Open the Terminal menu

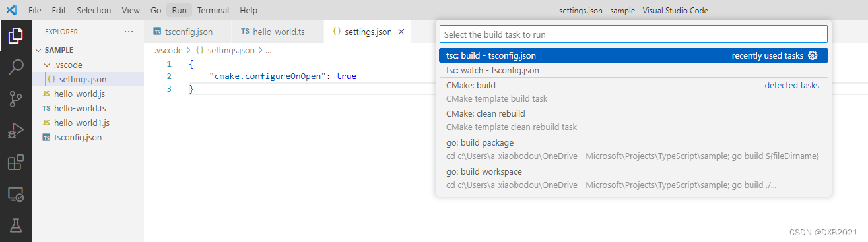click(213, 11)
